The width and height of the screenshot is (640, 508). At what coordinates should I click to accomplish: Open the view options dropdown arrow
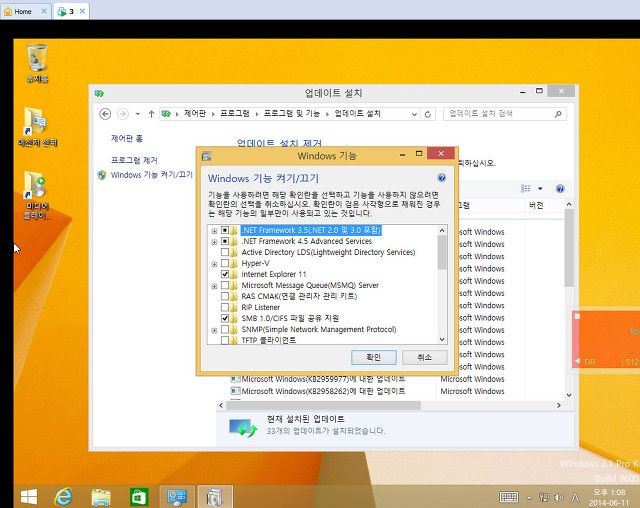[x=540, y=189]
